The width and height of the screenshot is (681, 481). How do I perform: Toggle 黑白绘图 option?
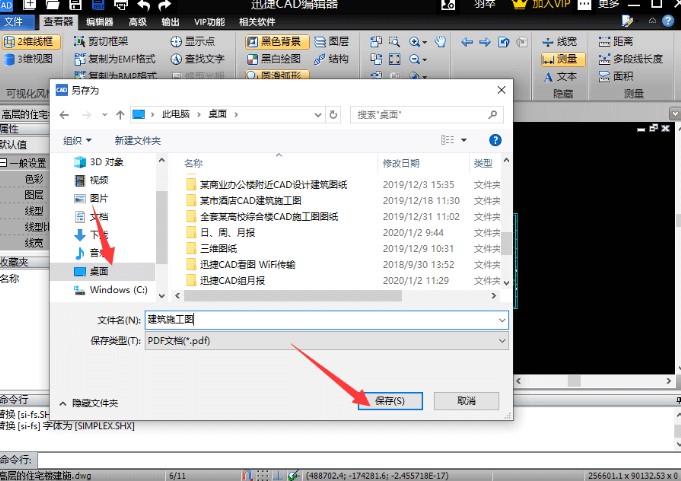[274, 59]
